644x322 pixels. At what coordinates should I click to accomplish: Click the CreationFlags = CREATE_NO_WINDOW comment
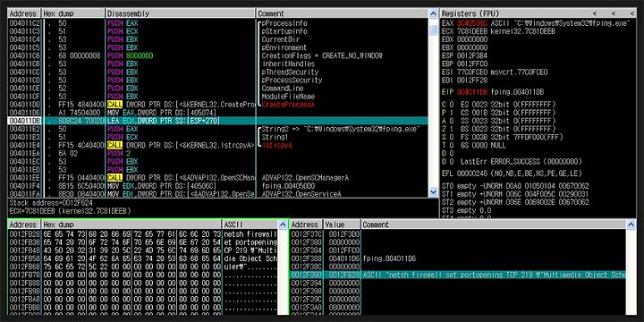coord(322,55)
